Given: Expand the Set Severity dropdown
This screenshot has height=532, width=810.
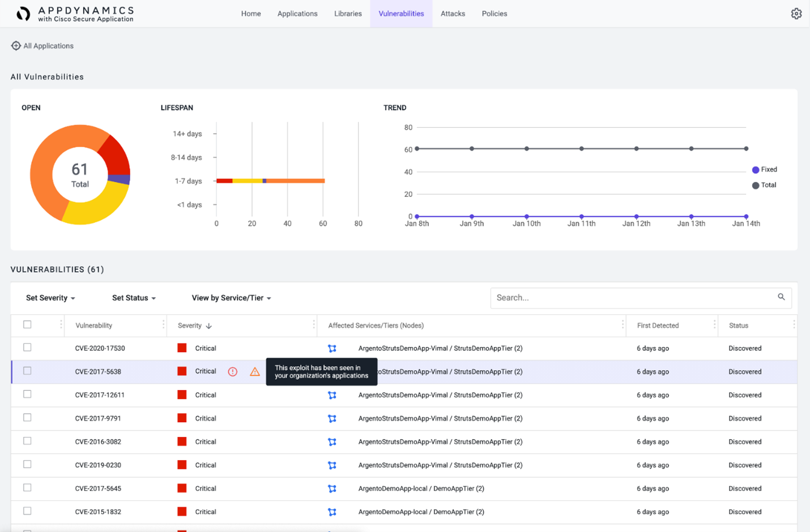Looking at the screenshot, I should point(50,298).
